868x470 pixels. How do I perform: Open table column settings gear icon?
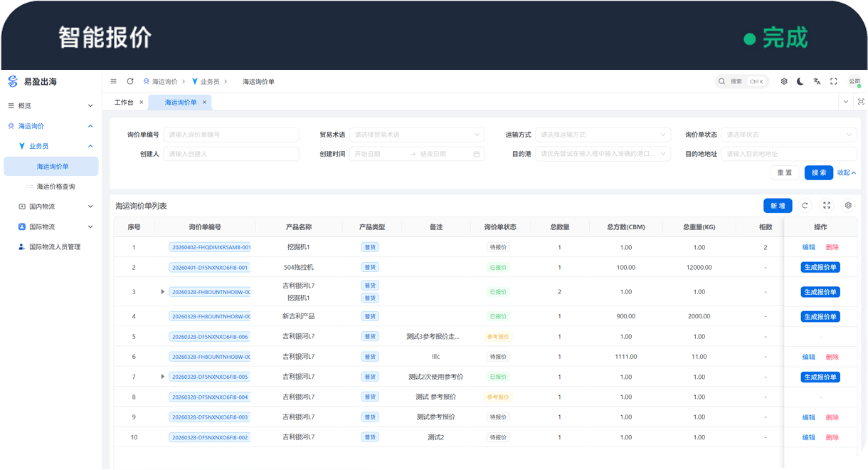(848, 206)
